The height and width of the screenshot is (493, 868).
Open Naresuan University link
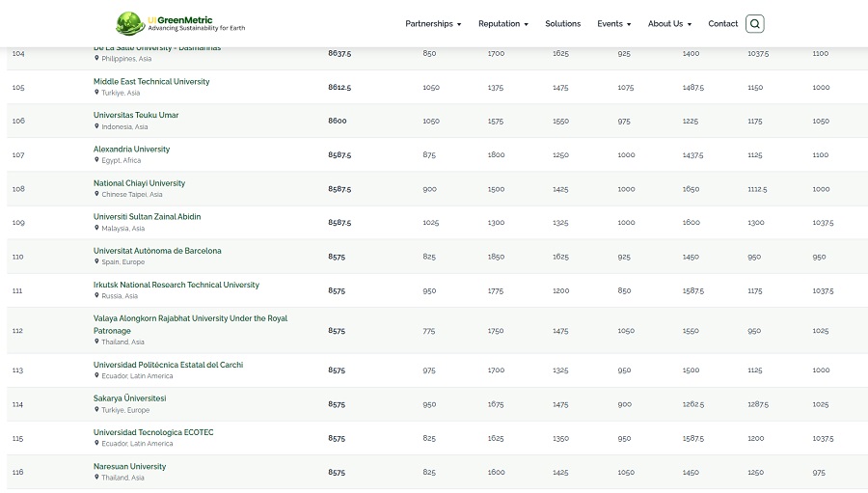[x=129, y=466]
